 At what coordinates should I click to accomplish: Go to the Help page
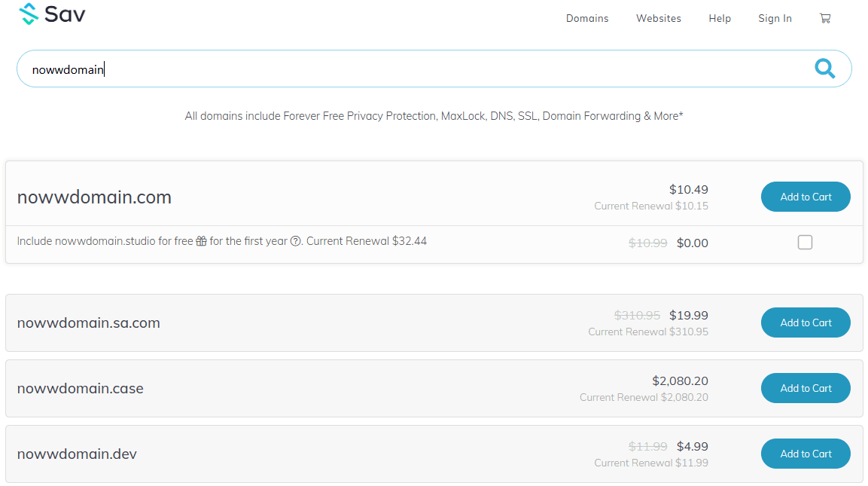tap(720, 18)
